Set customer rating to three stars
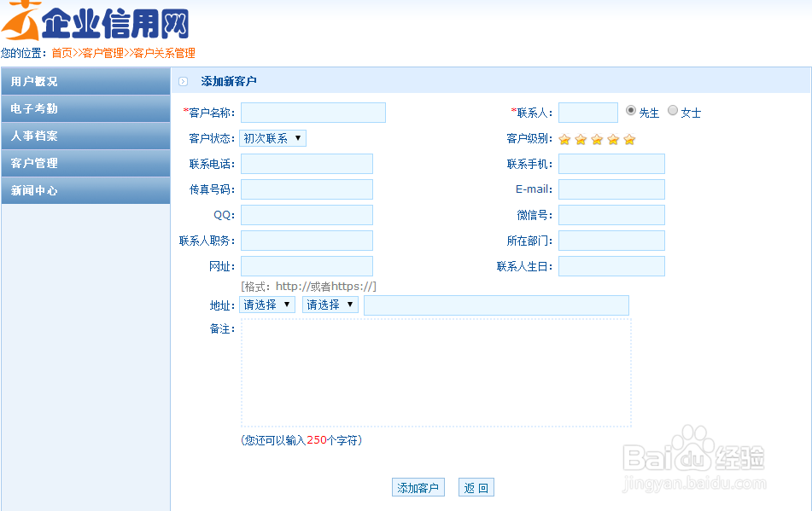 click(597, 137)
